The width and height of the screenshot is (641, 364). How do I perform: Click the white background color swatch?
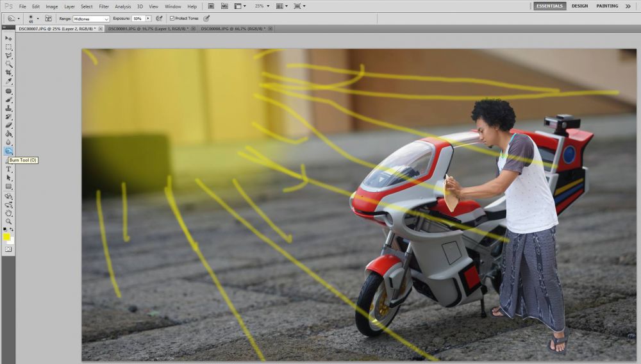(x=12, y=241)
